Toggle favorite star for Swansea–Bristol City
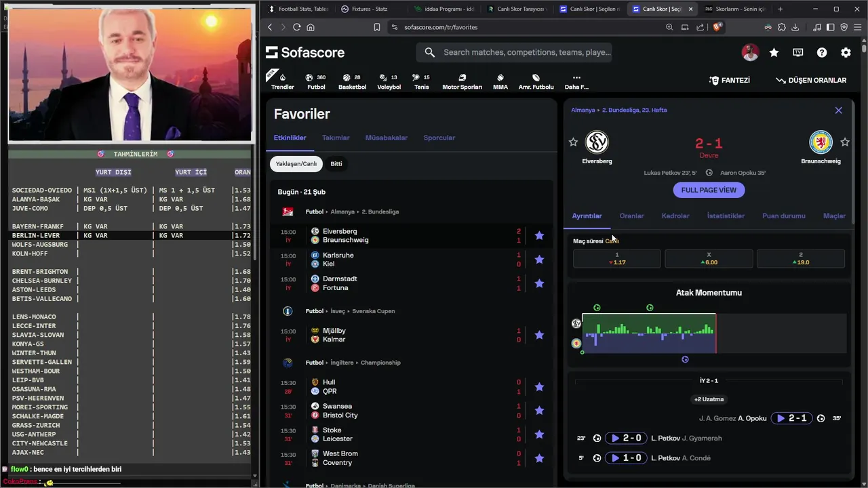Image resolution: width=868 pixels, height=488 pixels. point(539,411)
